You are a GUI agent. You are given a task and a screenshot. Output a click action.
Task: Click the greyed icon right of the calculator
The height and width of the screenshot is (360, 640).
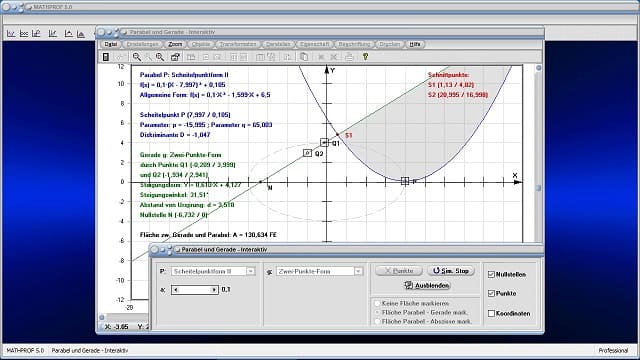click(121, 57)
